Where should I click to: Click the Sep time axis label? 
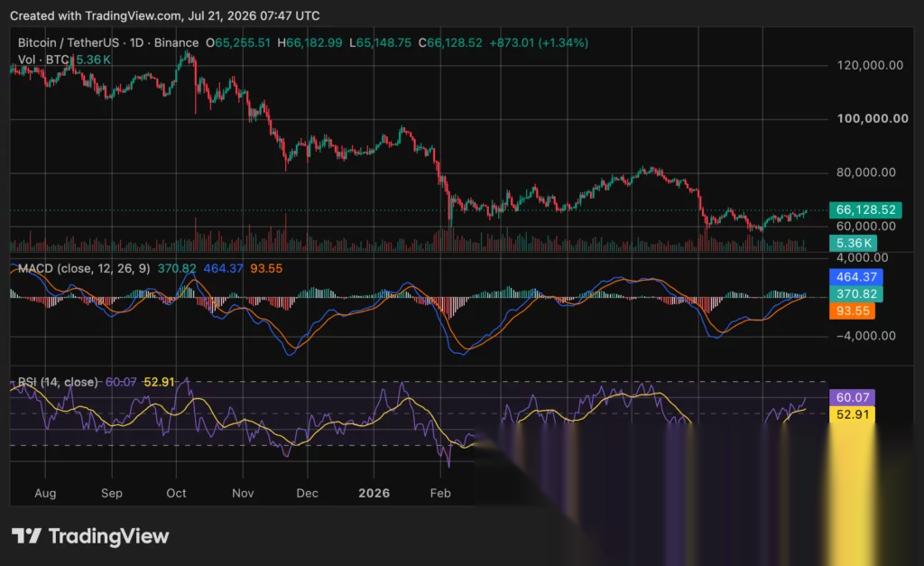[111, 493]
